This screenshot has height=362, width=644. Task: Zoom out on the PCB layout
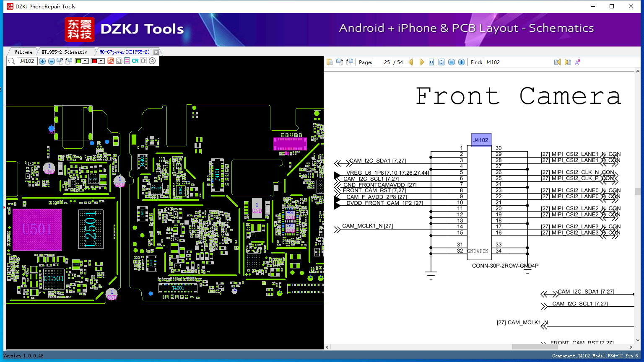pyautogui.click(x=51, y=61)
